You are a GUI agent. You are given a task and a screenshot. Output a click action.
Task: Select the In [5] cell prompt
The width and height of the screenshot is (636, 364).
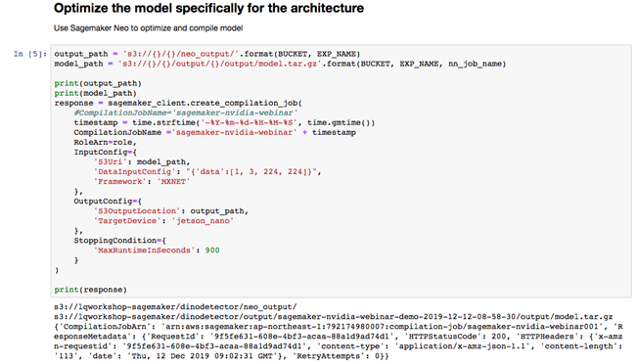pos(30,54)
